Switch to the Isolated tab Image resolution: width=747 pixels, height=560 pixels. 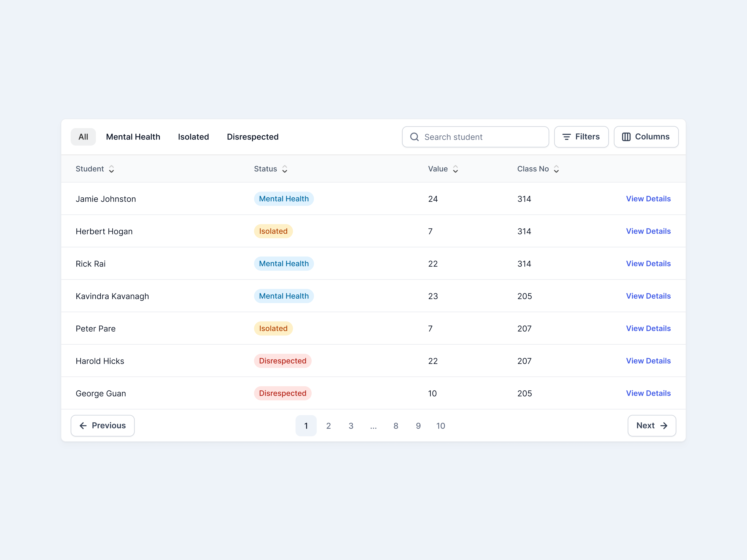pyautogui.click(x=193, y=137)
